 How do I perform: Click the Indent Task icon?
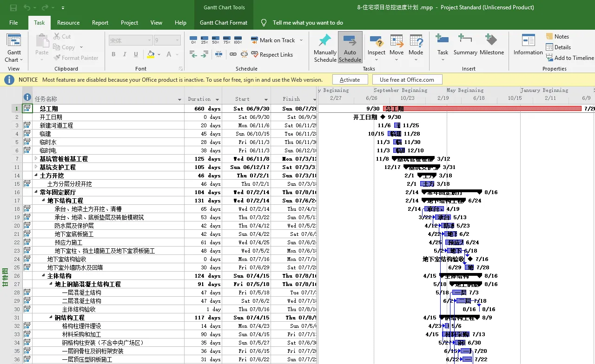pos(205,54)
